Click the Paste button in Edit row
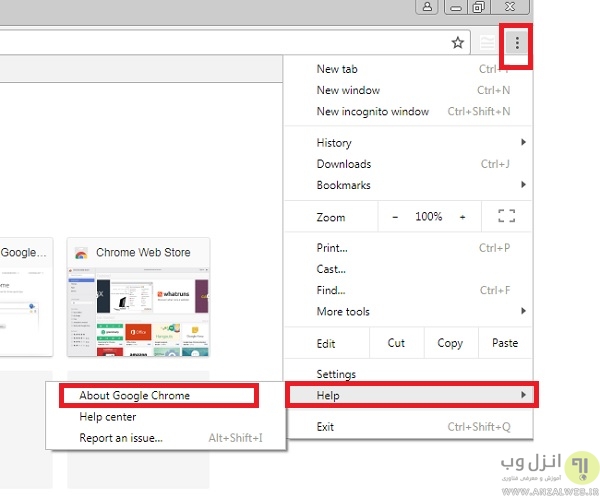This screenshot has width=600, height=498. (505, 343)
